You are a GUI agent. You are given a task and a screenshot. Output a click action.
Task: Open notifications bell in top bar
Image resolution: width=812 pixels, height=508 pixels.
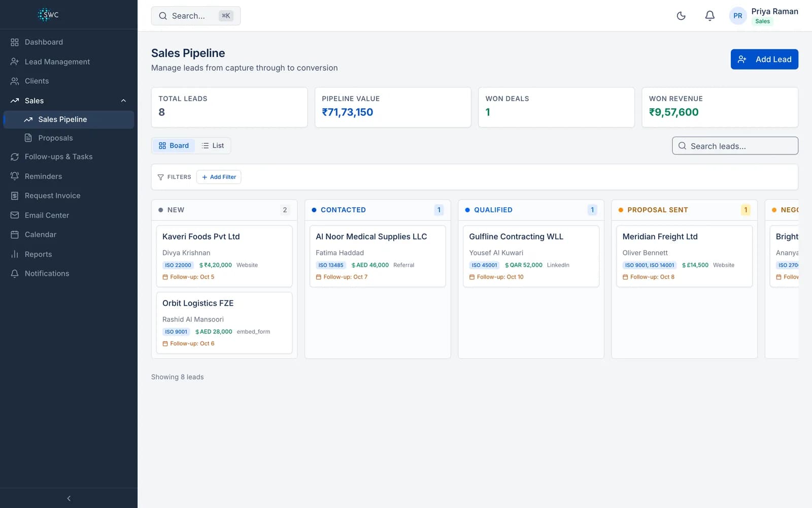(x=709, y=16)
